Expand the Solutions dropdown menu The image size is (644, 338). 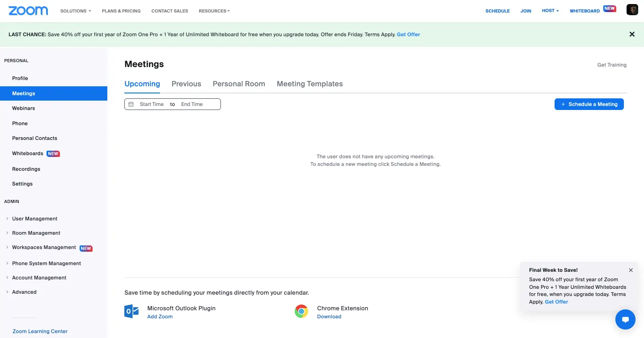click(x=76, y=11)
